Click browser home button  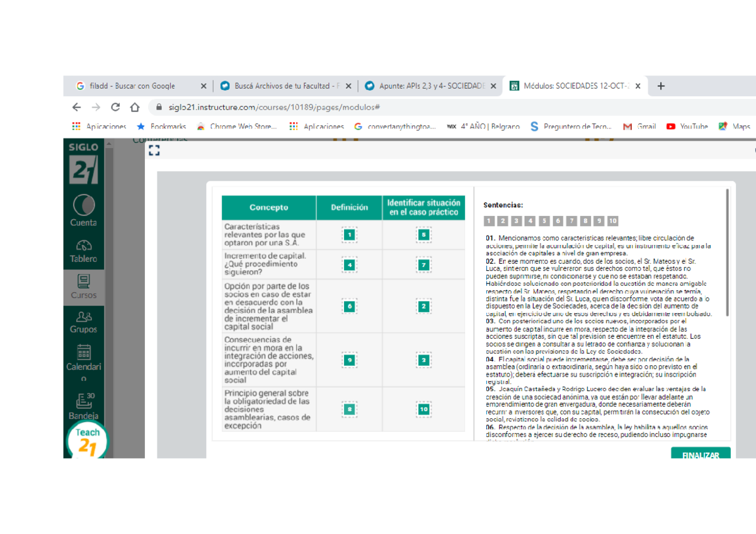(134, 107)
